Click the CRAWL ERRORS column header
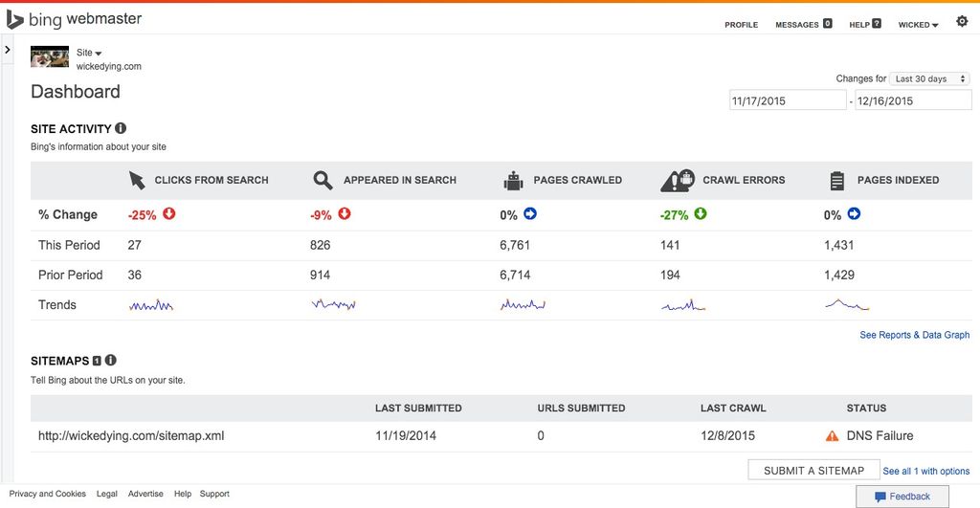This screenshot has width=980, height=508. tap(744, 180)
